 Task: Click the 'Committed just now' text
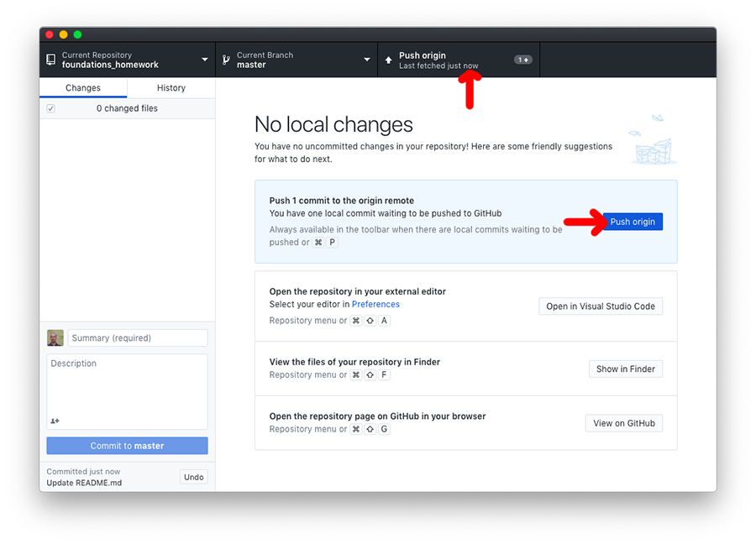click(83, 471)
